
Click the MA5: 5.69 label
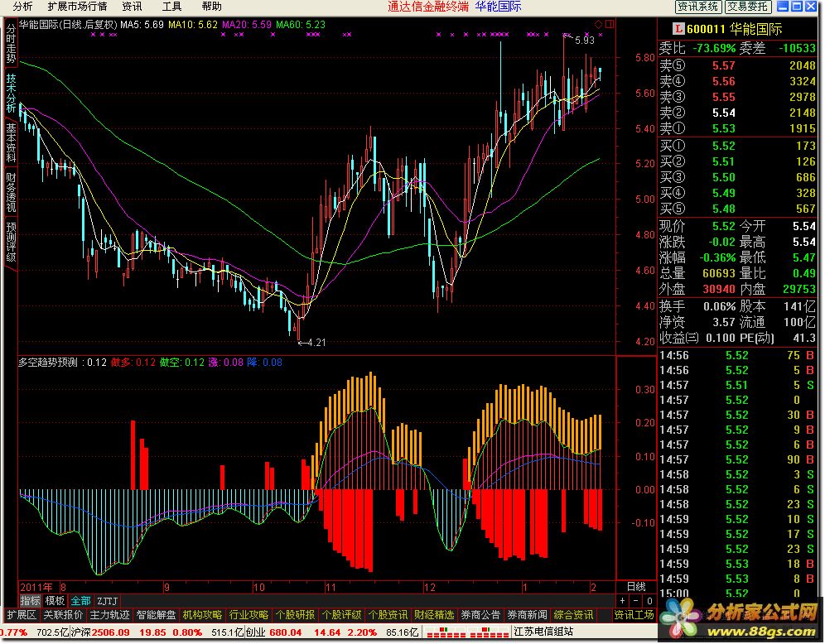(x=142, y=24)
